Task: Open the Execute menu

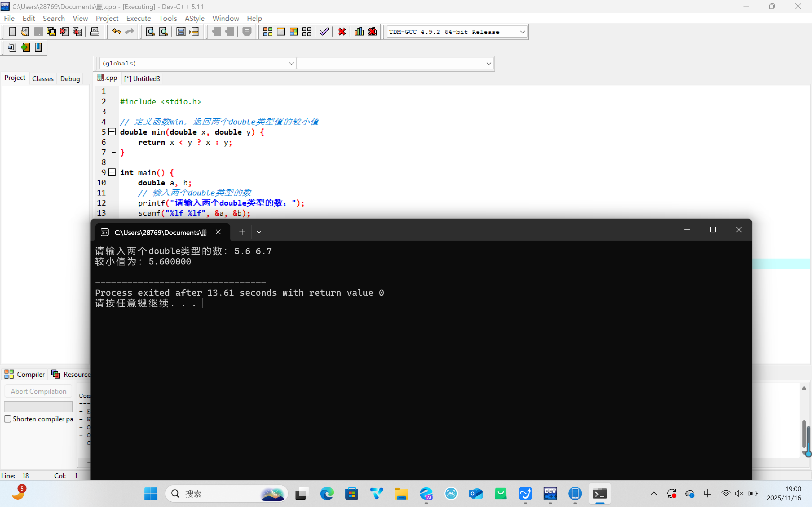Action: pos(138,18)
